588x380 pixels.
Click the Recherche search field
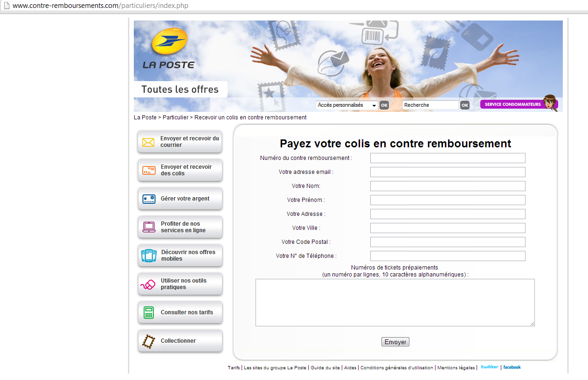pyautogui.click(x=430, y=105)
